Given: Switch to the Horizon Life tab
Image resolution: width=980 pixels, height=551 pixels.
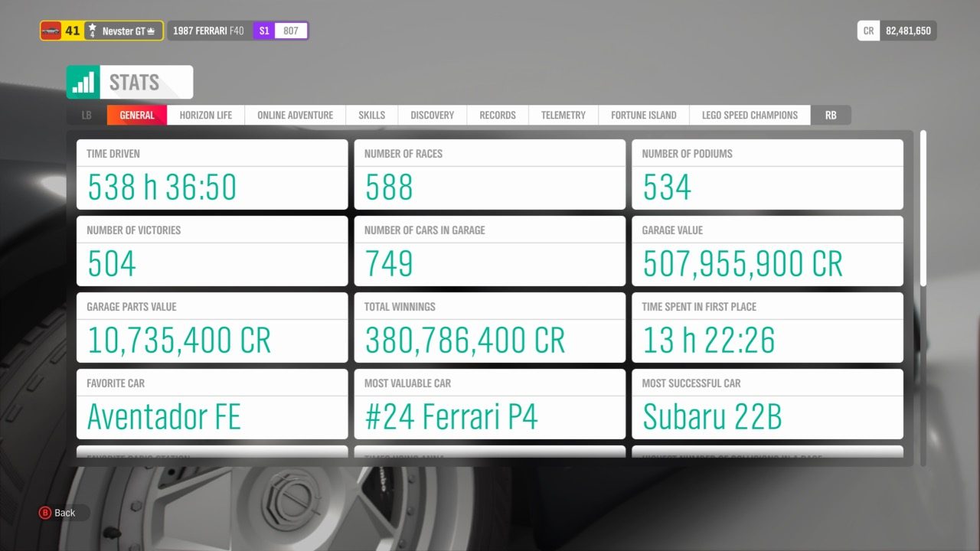Looking at the screenshot, I should (206, 115).
